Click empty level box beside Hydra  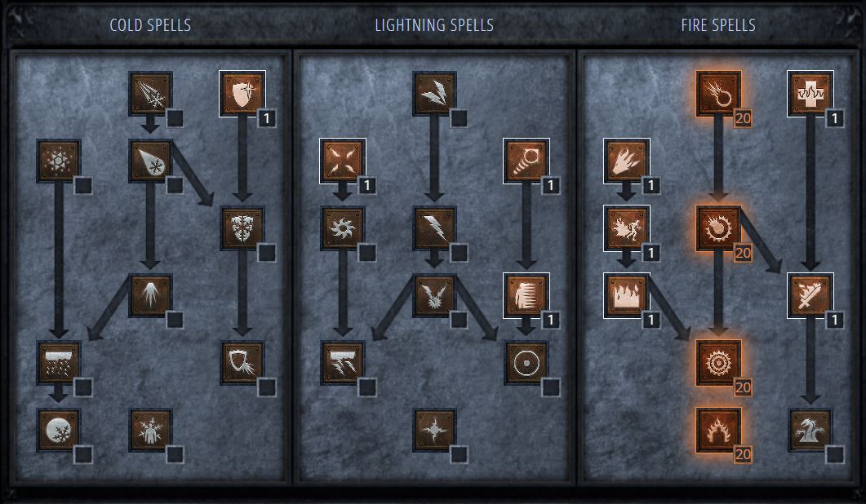[834, 455]
